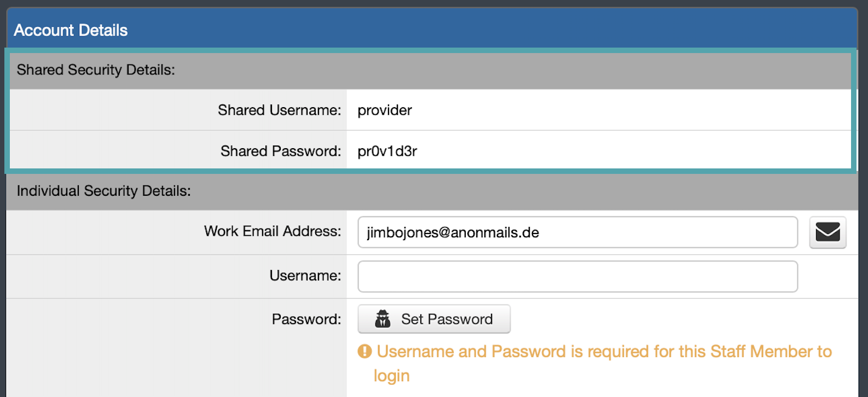Select the Work Email Address input box
The width and height of the screenshot is (868, 397).
577,232
